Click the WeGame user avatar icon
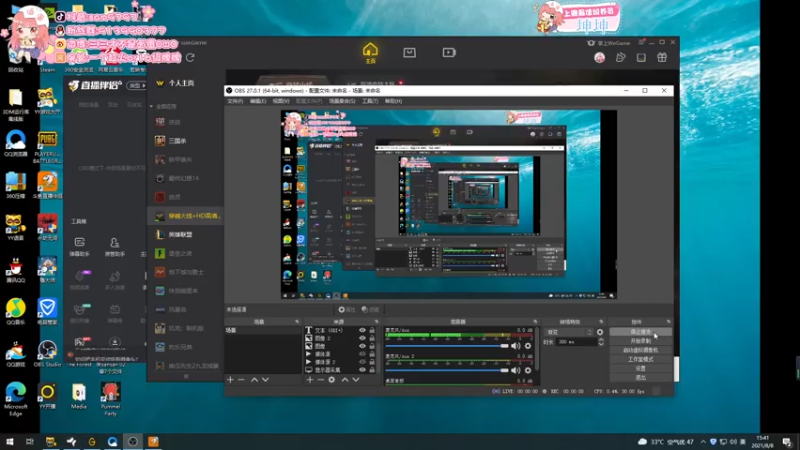 point(599,57)
